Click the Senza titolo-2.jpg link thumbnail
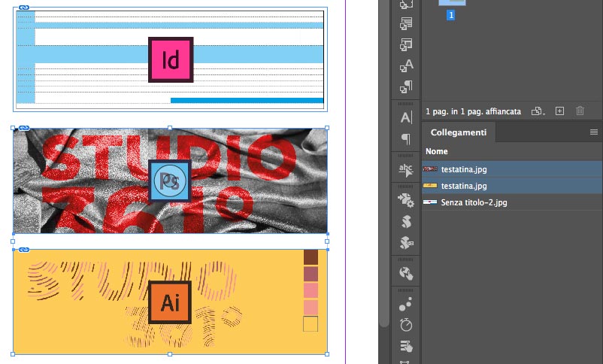603x364 pixels. 430,202
